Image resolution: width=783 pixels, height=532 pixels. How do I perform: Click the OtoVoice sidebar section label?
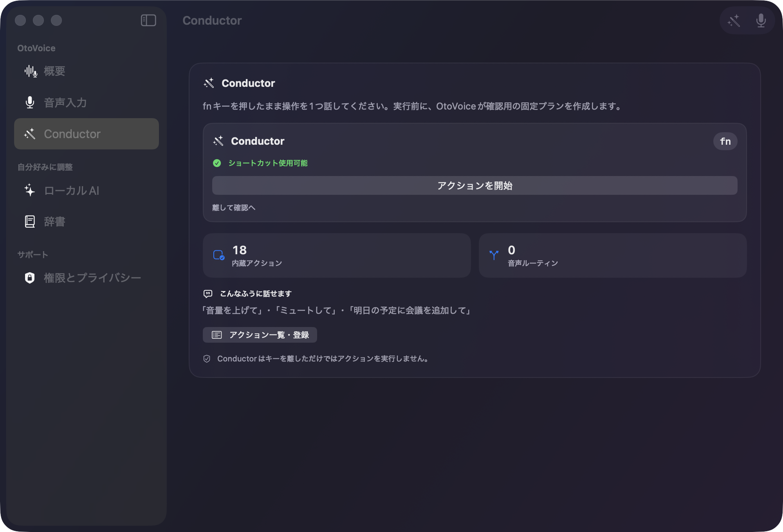[x=36, y=48]
